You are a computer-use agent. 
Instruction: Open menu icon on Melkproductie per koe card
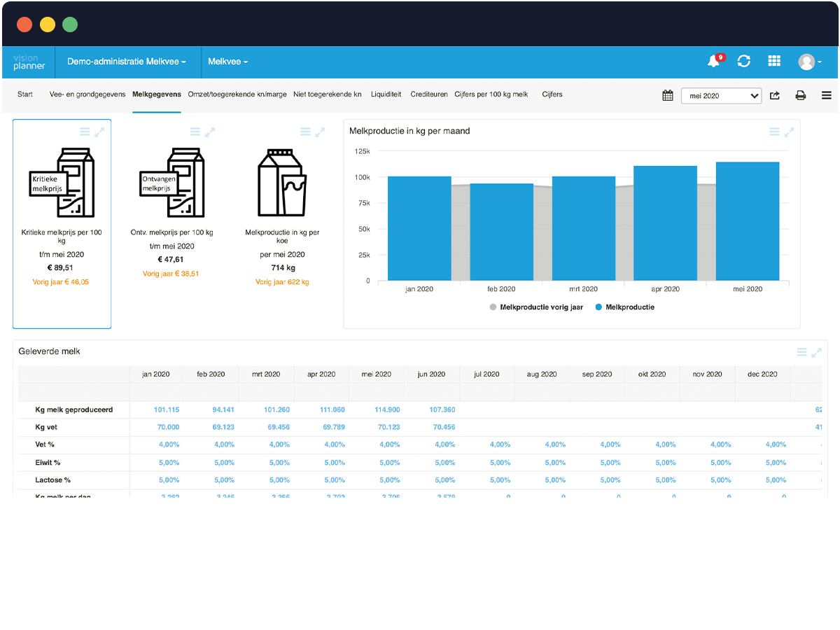(x=305, y=132)
